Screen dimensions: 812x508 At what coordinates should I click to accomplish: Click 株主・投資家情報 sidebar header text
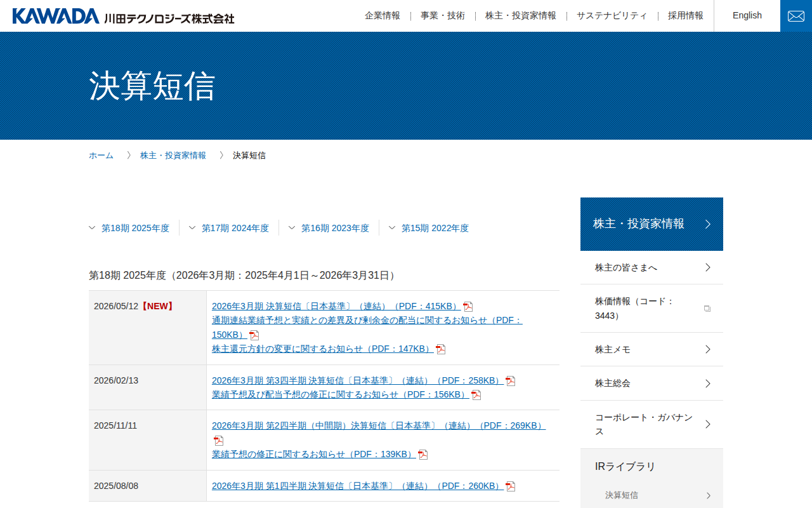click(x=639, y=224)
